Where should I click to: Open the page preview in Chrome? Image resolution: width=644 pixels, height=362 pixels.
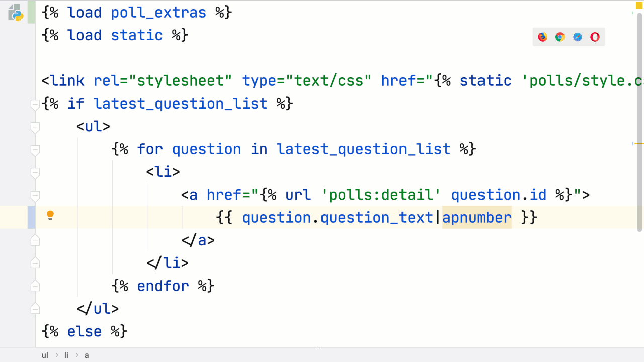click(x=560, y=37)
